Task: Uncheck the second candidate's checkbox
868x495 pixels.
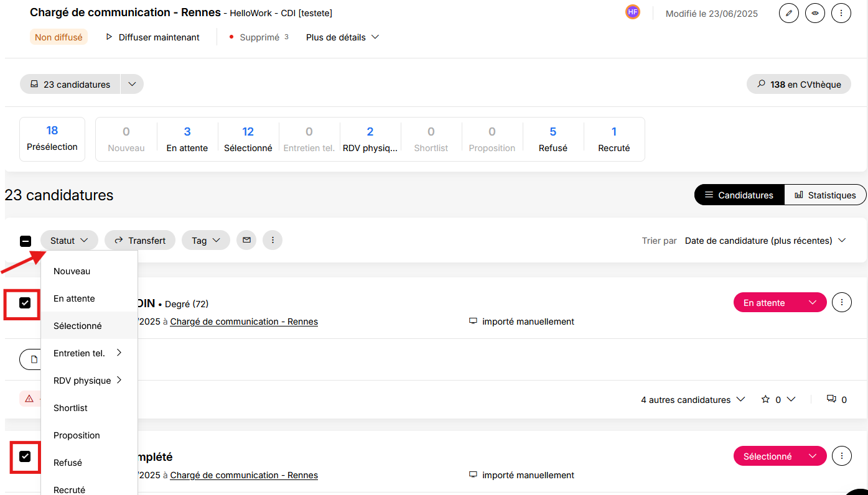Action: tap(25, 456)
